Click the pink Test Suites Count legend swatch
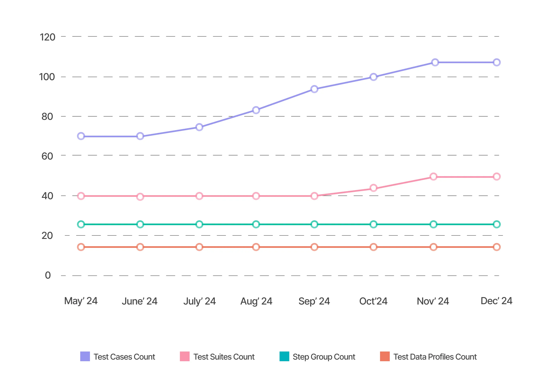 click(185, 356)
